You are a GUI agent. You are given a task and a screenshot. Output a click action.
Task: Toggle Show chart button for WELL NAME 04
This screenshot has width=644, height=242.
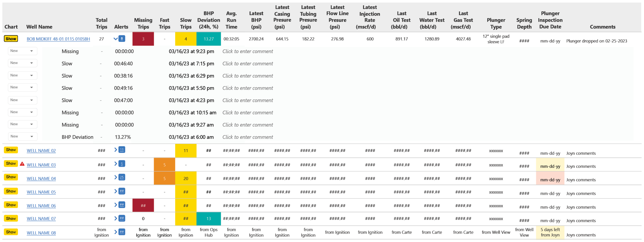point(11,177)
